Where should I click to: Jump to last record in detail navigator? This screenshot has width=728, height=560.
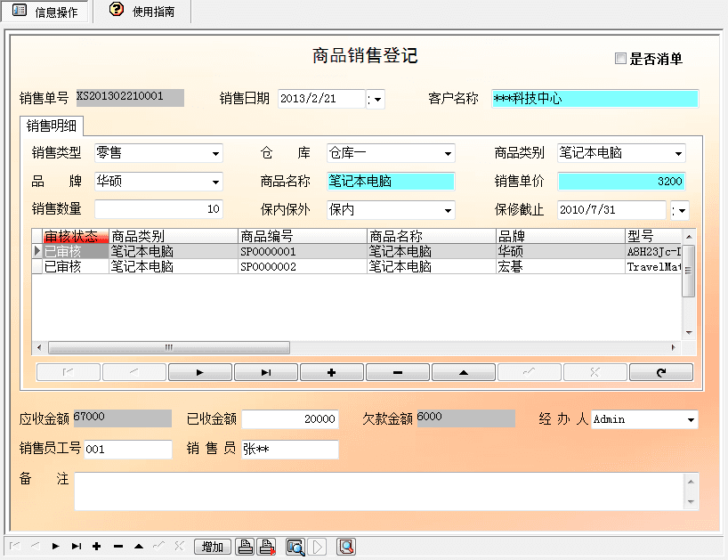pyautogui.click(x=266, y=372)
